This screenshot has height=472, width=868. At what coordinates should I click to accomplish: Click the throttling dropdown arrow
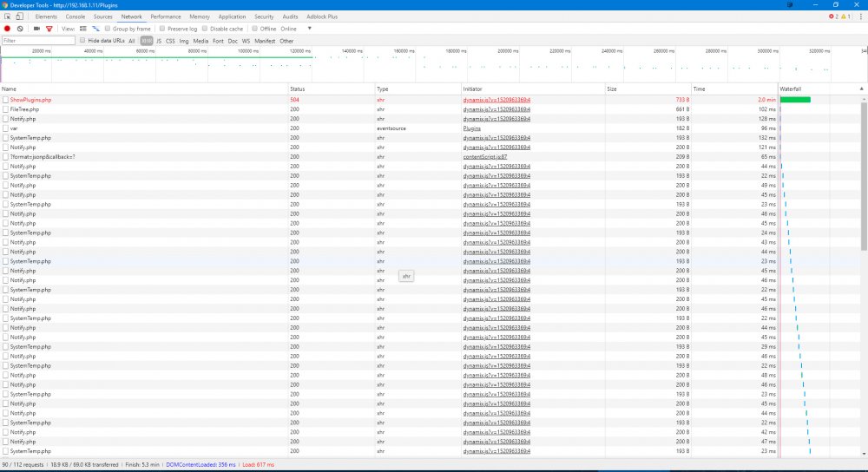pos(310,29)
